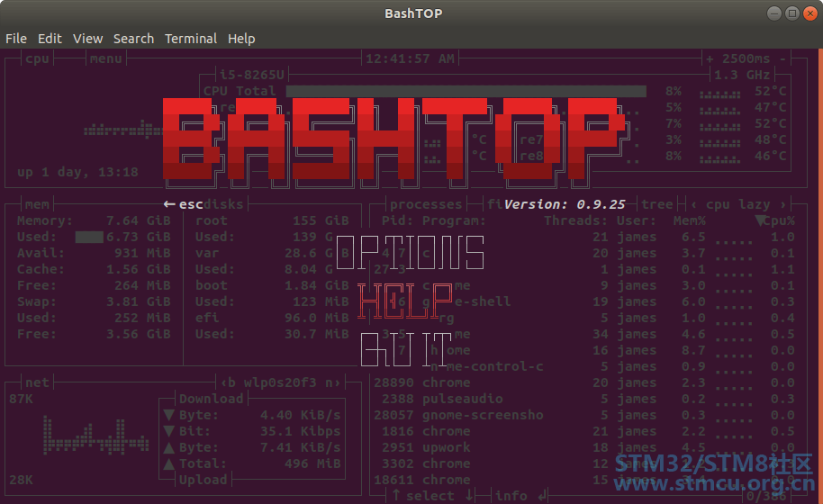The height and width of the screenshot is (504, 823).
Task: Select chrome process with pid 28890
Action: click(x=583, y=382)
